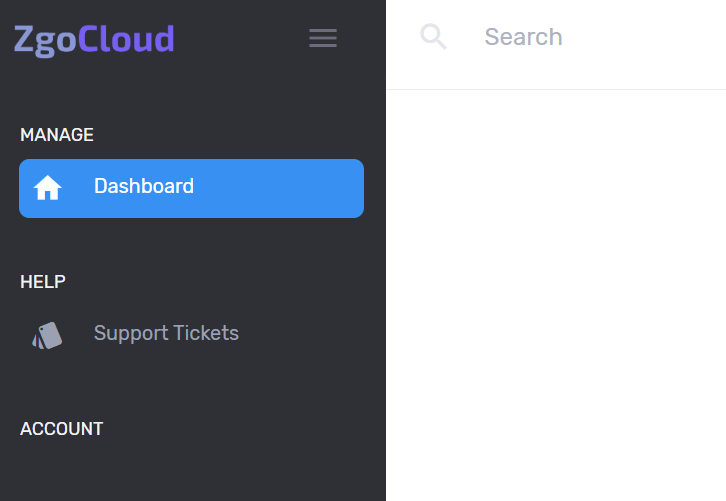The width and height of the screenshot is (726, 501).
Task: Click the purple "Cloud" part of logo
Action: [x=126, y=39]
